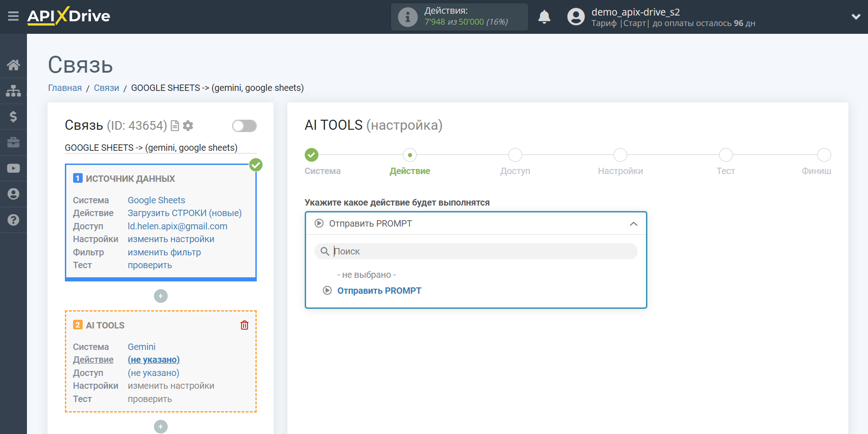Click the search magnifier icon
868x434 pixels.
(x=324, y=251)
